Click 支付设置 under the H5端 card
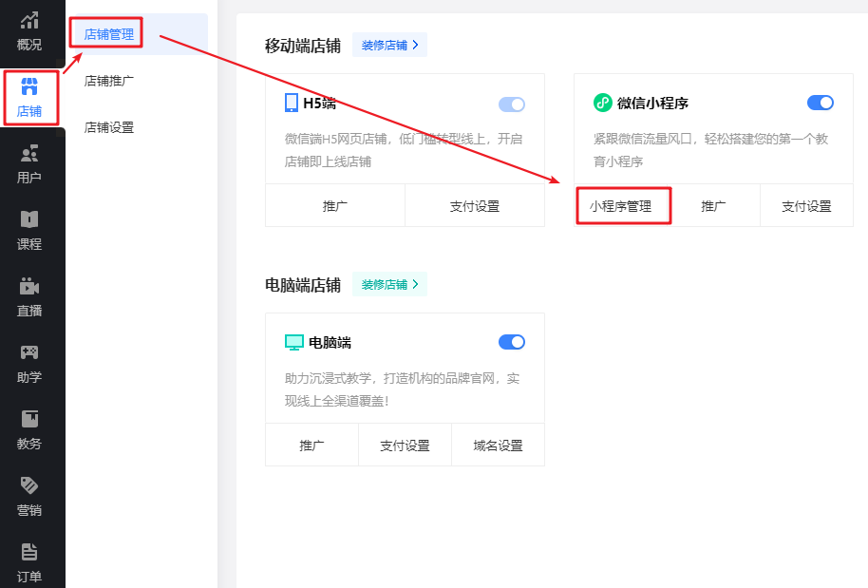Screen dimensions: 868x588 pyautogui.click(x=475, y=206)
